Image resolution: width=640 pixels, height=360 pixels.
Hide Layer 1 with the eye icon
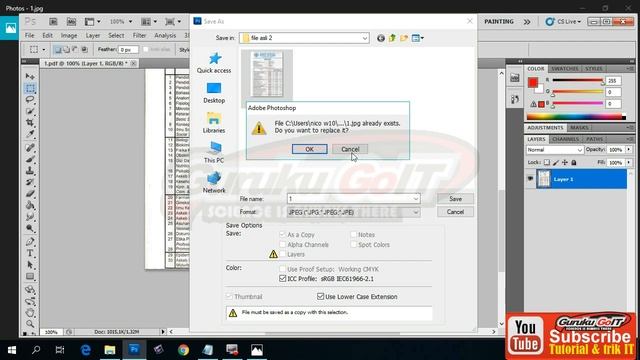click(530, 179)
